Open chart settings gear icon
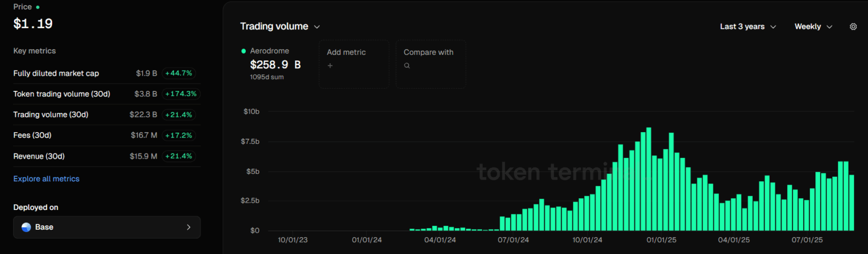Image resolution: width=868 pixels, height=254 pixels. tap(853, 27)
